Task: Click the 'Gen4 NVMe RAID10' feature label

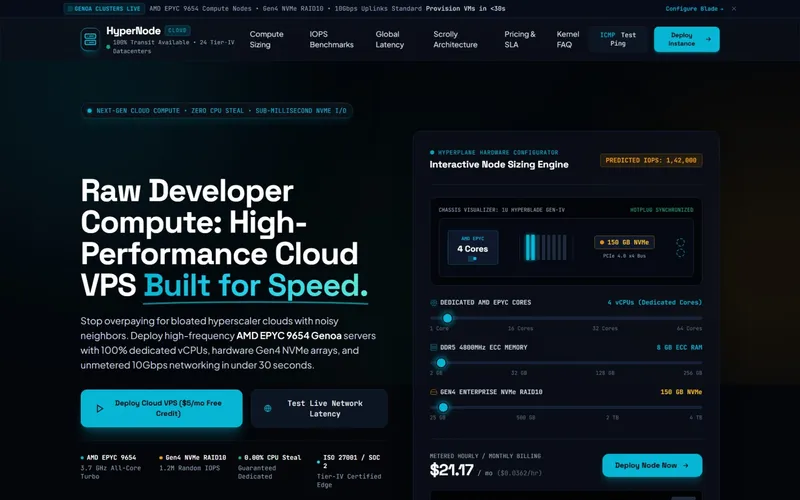Action: click(195, 458)
